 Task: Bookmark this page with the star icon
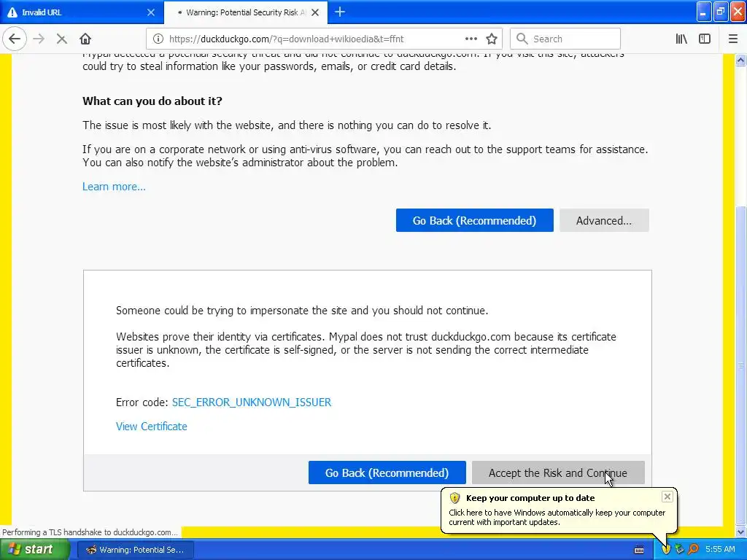click(492, 39)
